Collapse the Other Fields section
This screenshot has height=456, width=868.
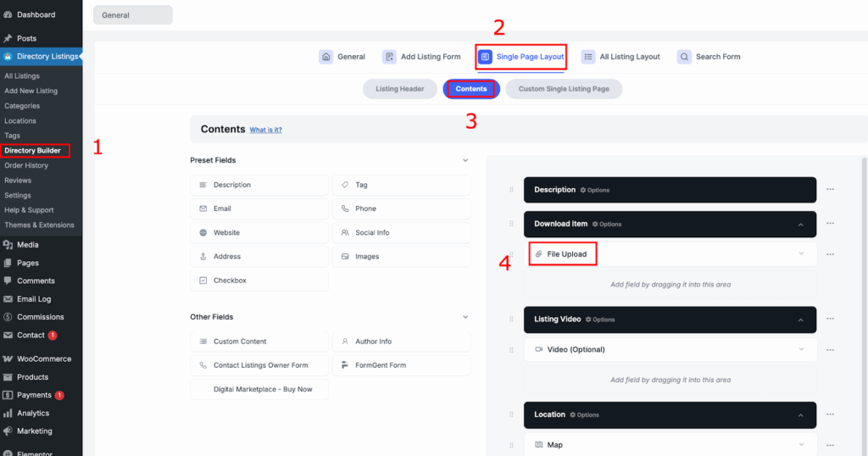click(465, 317)
